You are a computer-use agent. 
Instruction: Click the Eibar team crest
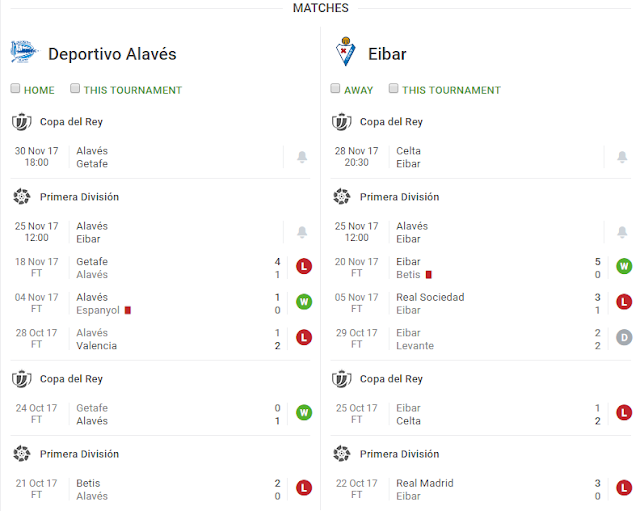pos(346,52)
